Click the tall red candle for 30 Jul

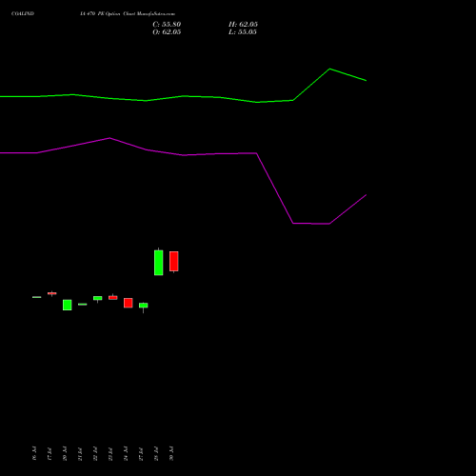coord(174,262)
